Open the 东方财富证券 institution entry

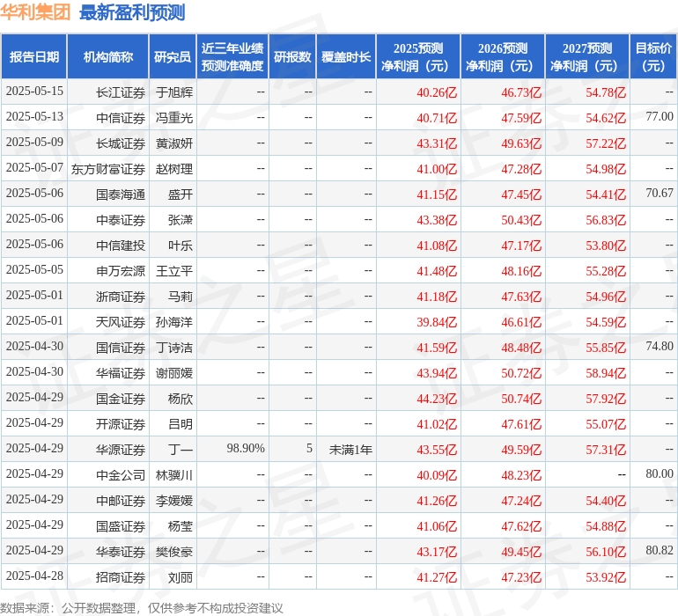coord(108,168)
